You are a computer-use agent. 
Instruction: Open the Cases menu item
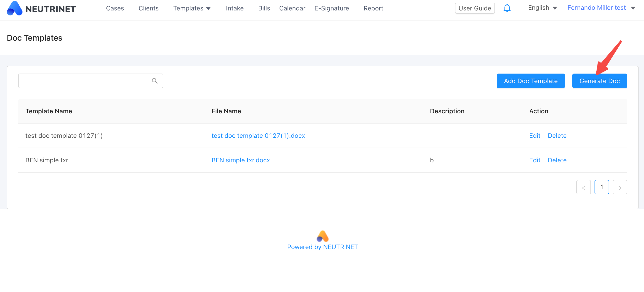(x=115, y=8)
